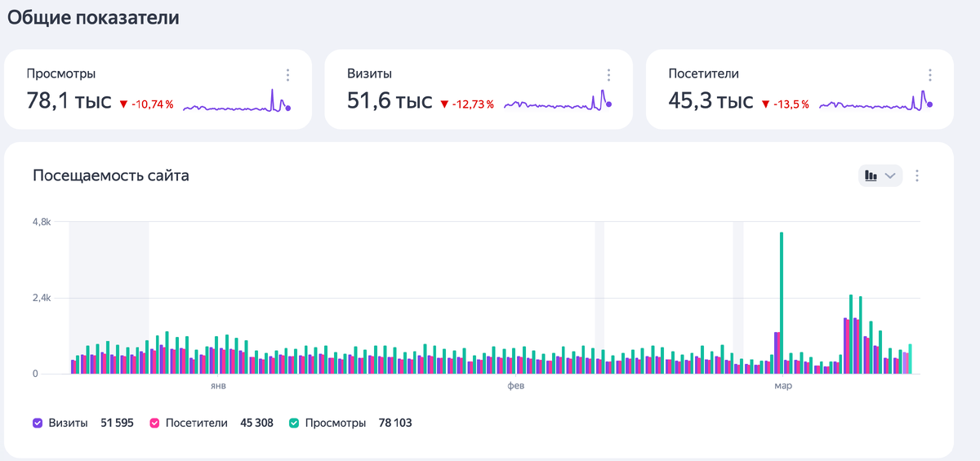Click the Визиты sparkline chart

pos(558,102)
